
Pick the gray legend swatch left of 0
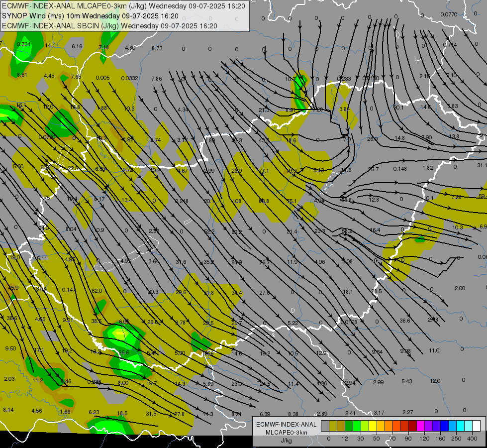(x=325, y=426)
